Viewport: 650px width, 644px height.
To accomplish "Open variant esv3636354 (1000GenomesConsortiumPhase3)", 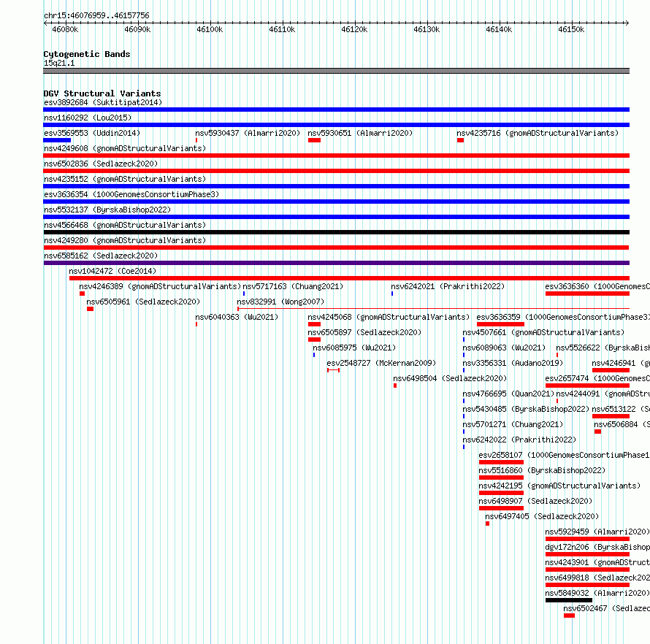I will [131, 194].
